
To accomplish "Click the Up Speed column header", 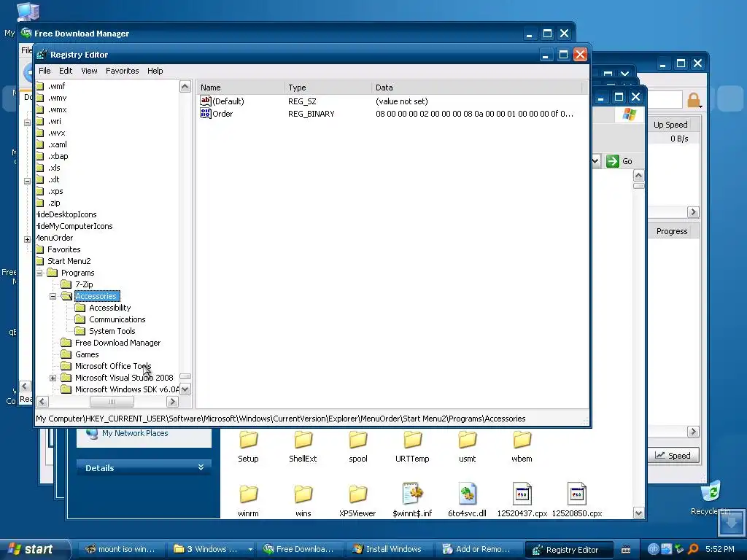I will click(671, 124).
